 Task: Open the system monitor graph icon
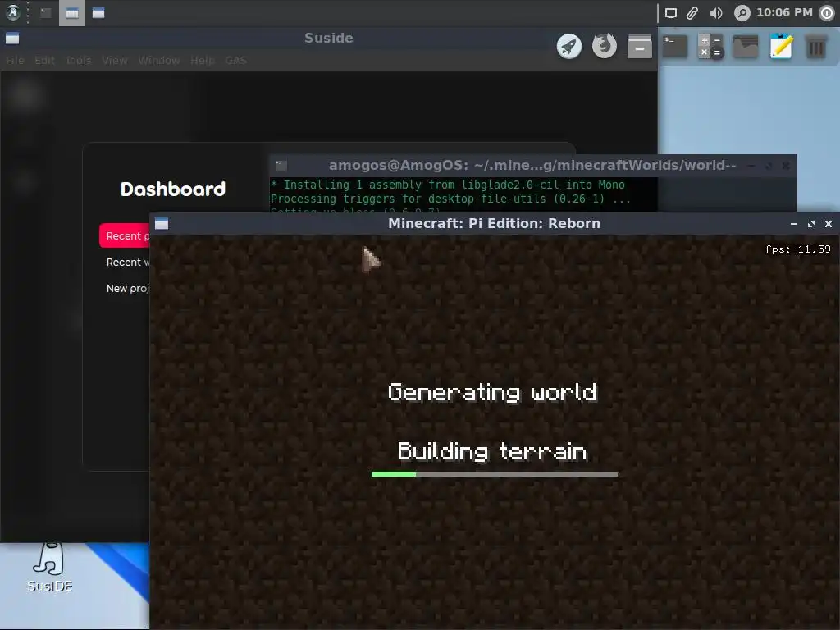745,47
